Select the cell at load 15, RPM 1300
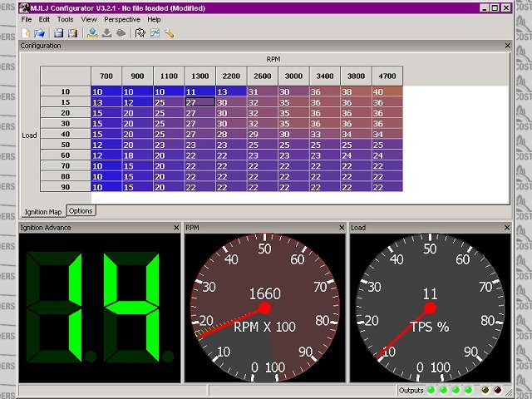Screen dimensions: 532x399 (x=199, y=102)
